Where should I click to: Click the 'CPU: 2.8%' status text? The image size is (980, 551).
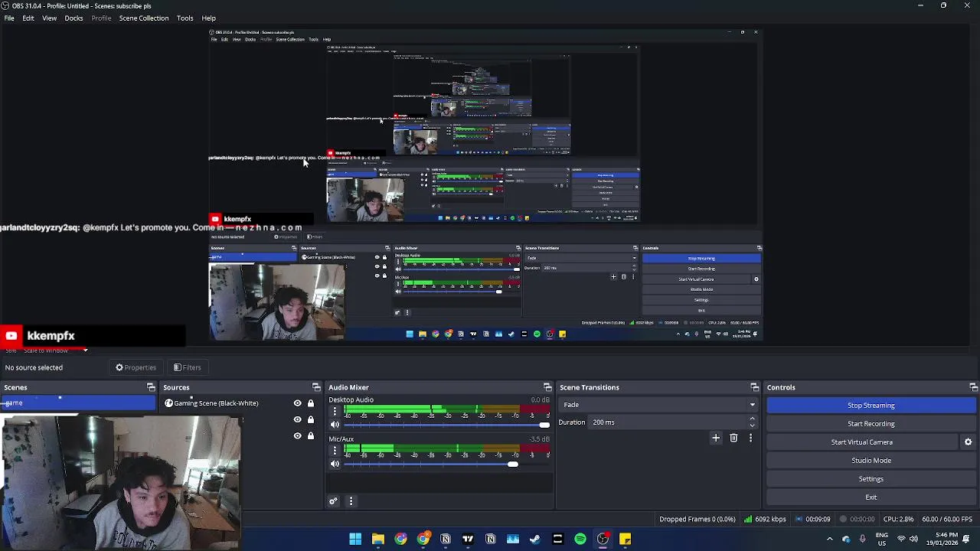(898, 520)
